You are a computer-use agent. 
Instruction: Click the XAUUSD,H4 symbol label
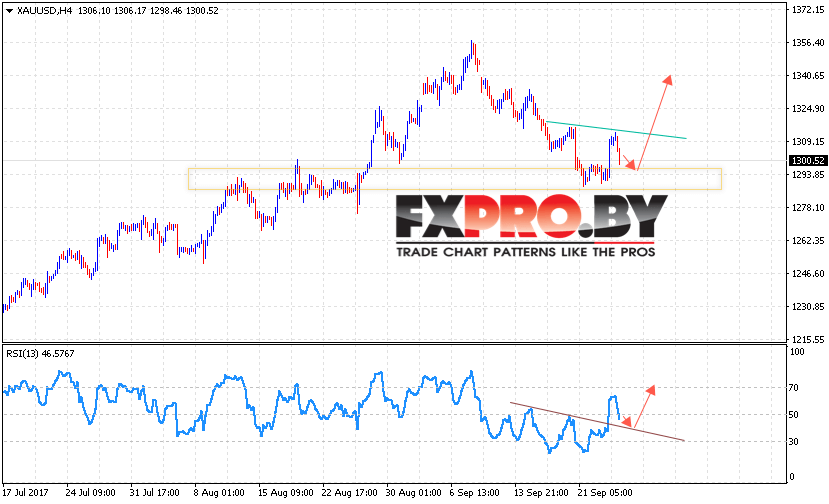[x=44, y=11]
